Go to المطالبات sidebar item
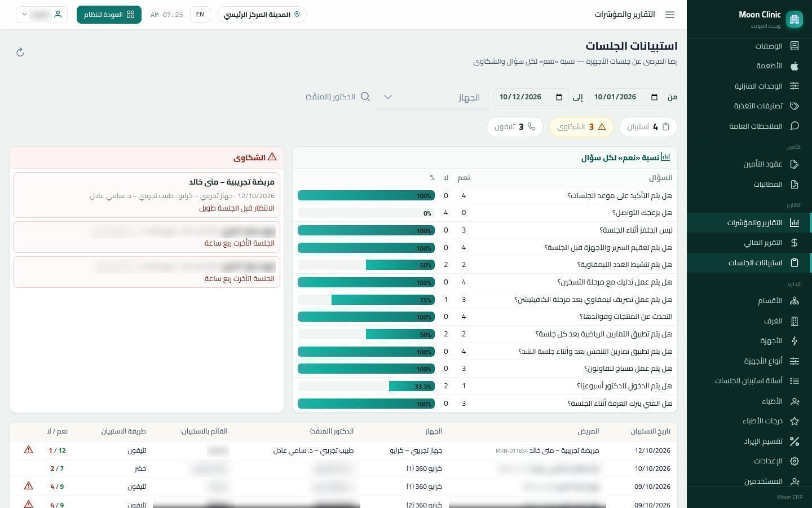The height and width of the screenshot is (508, 812). [749, 185]
